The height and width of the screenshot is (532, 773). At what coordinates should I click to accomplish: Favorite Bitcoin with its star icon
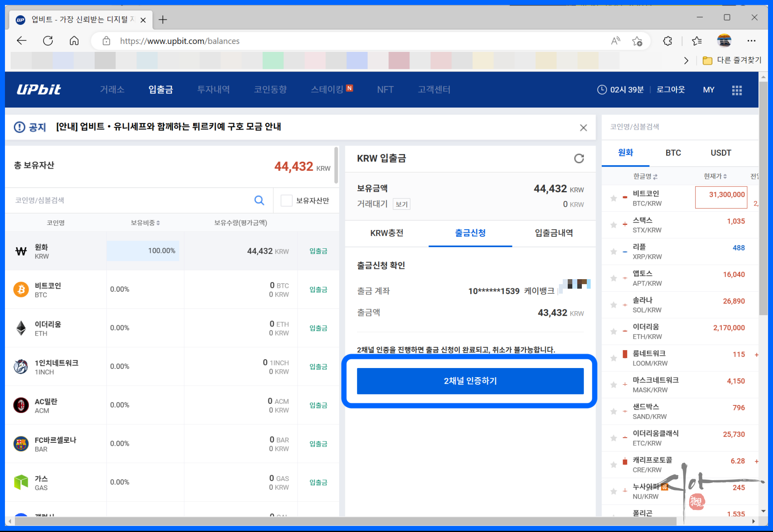pyautogui.click(x=614, y=198)
